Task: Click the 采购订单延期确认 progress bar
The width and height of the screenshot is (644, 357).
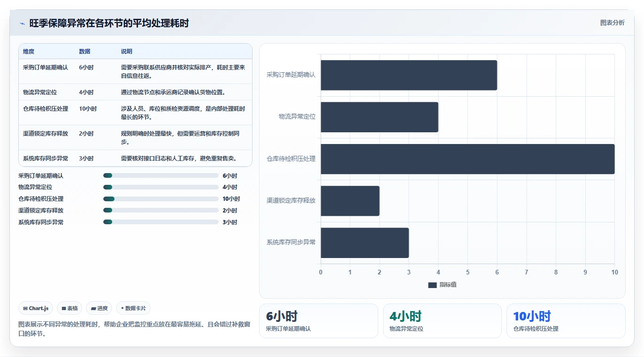Action: [x=161, y=175]
